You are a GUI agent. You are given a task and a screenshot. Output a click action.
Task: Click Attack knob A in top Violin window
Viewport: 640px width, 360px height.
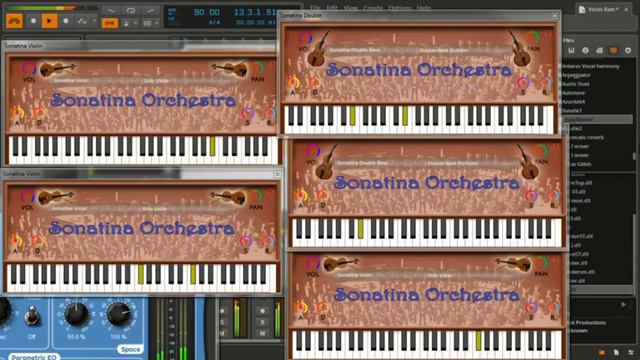pyautogui.click(x=17, y=113)
